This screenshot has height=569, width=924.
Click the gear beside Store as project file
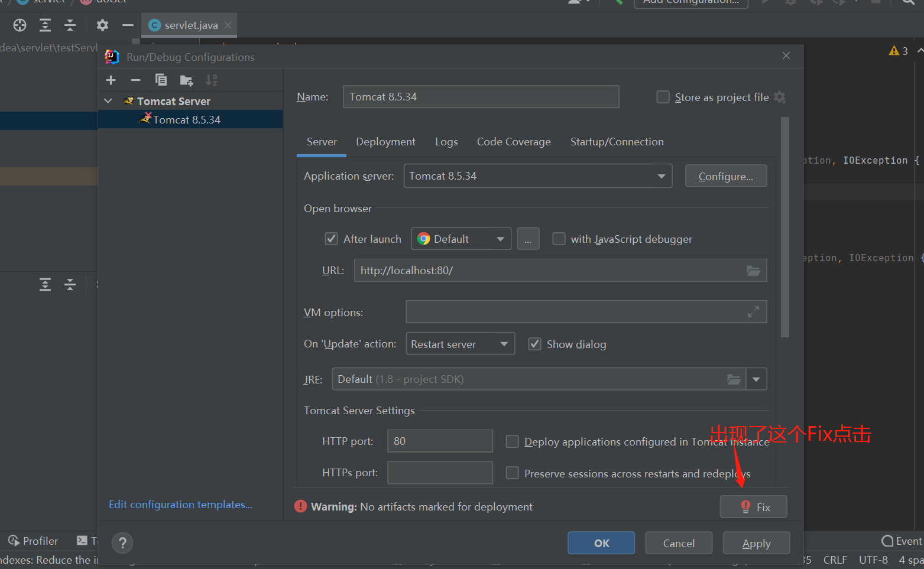780,97
